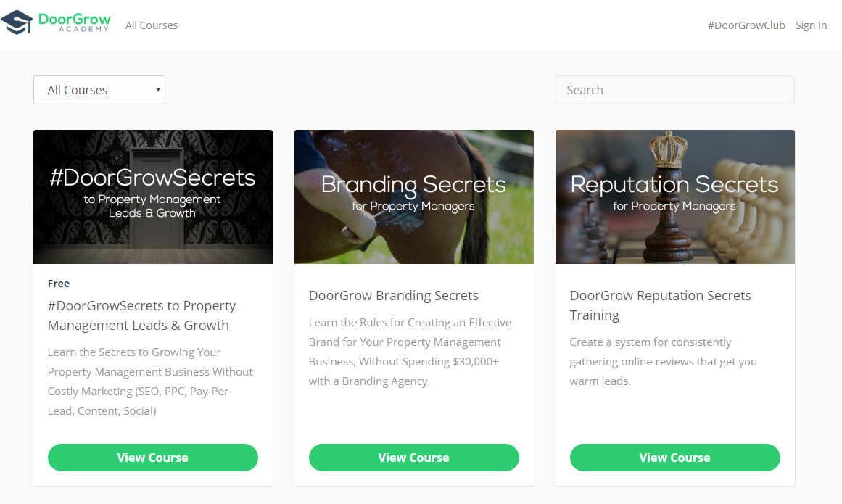Click the DoorGrow Academy graduation cap logo

click(17, 22)
